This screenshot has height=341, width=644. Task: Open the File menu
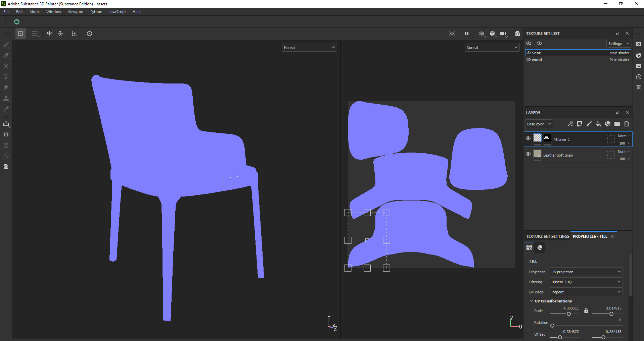coord(6,12)
